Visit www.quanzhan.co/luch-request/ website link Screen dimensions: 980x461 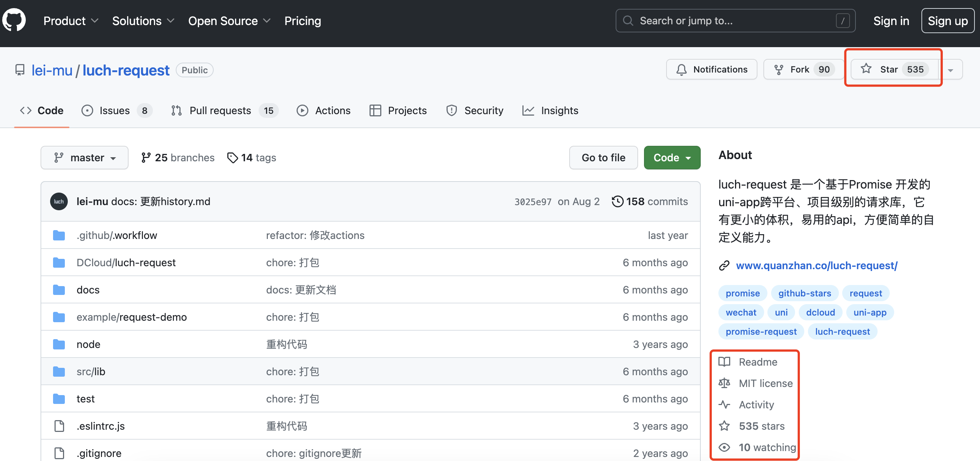click(816, 265)
